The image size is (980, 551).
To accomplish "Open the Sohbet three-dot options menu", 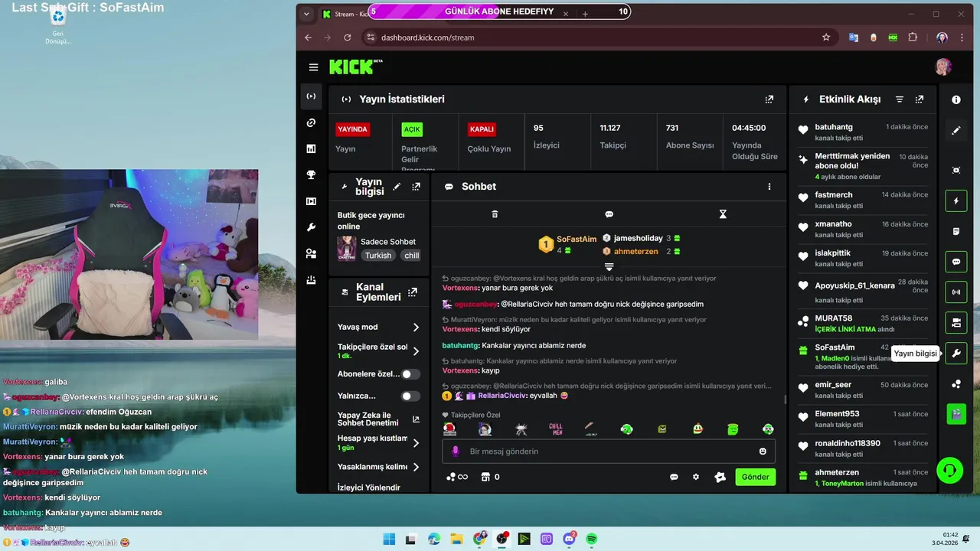I will 769,187.
